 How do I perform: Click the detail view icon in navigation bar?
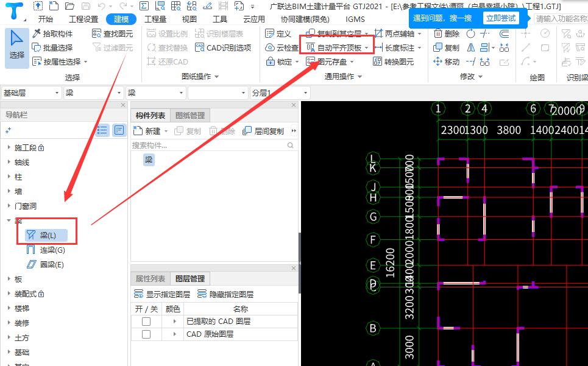[x=119, y=130]
